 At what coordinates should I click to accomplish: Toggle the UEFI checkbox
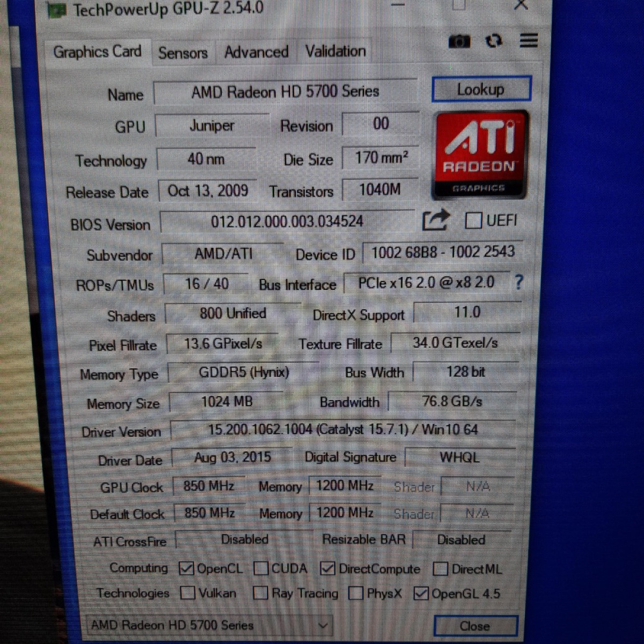(x=473, y=220)
